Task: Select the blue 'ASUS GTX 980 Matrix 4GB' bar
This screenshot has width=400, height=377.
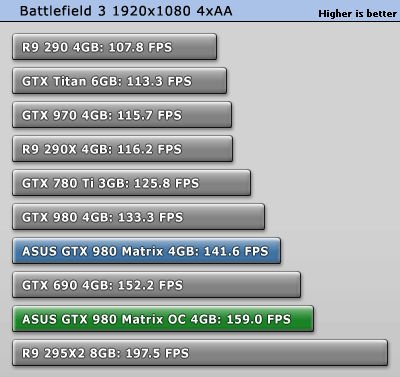Action: coord(147,251)
